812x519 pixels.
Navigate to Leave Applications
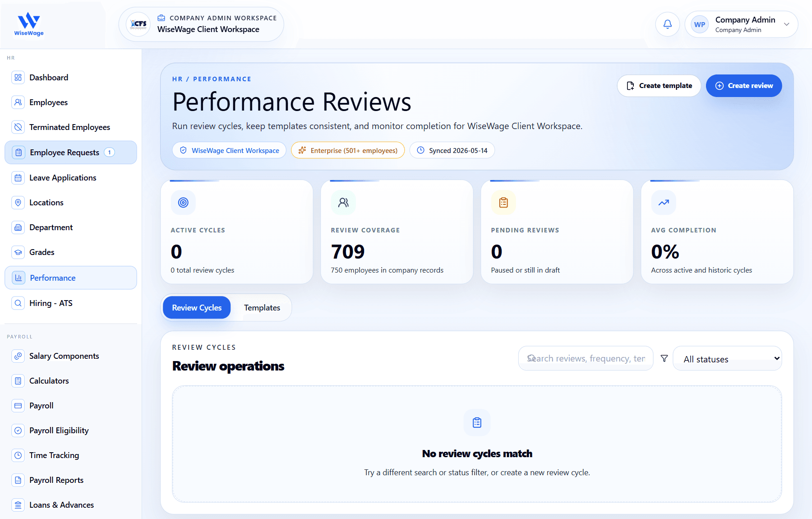pos(71,178)
